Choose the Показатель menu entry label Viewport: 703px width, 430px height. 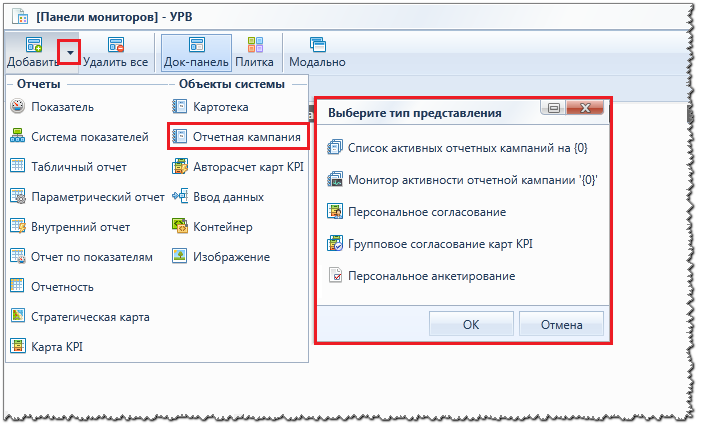tap(62, 107)
